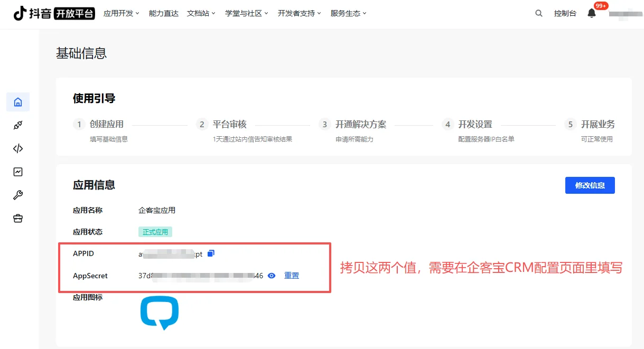Click the APPID label
The image size is (644, 349).
(83, 253)
